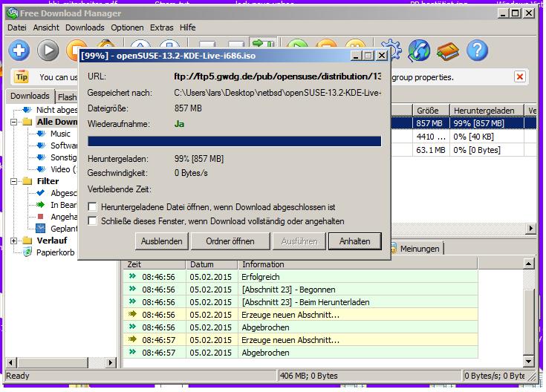Collapse the Alle Downloads tree node
Image resolution: width=546 pixels, height=392 pixels.
(13, 122)
